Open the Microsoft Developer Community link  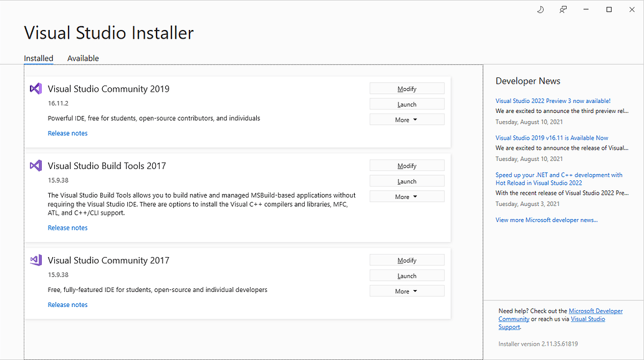(x=560, y=315)
